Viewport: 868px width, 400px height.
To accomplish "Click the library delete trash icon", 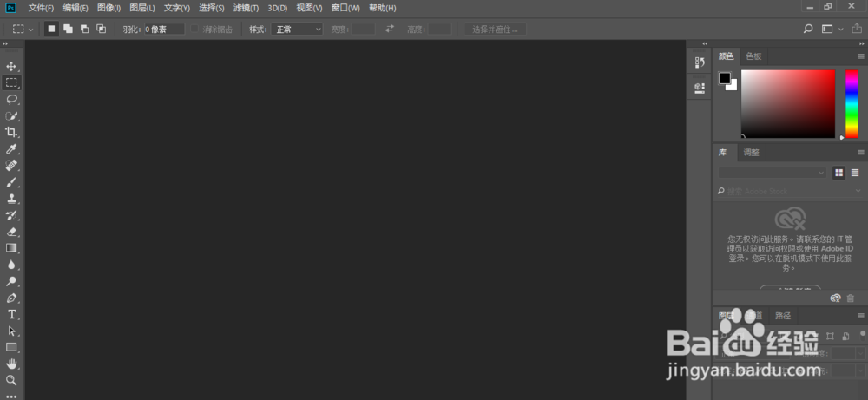I will 851,298.
